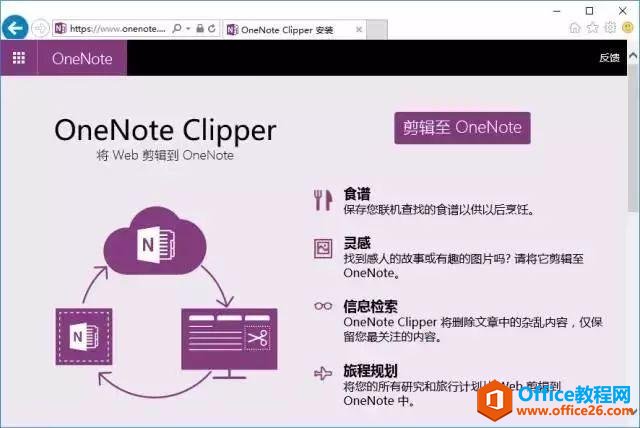This screenshot has width=640, height=428.
Task: Click the OneNote cloud illustration
Action: (155, 241)
